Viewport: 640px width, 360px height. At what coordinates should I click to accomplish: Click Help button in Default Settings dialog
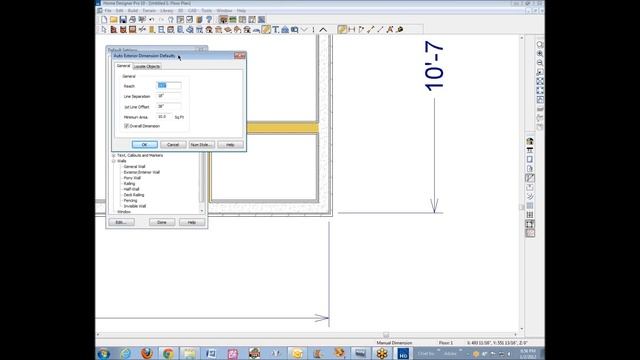point(191,222)
